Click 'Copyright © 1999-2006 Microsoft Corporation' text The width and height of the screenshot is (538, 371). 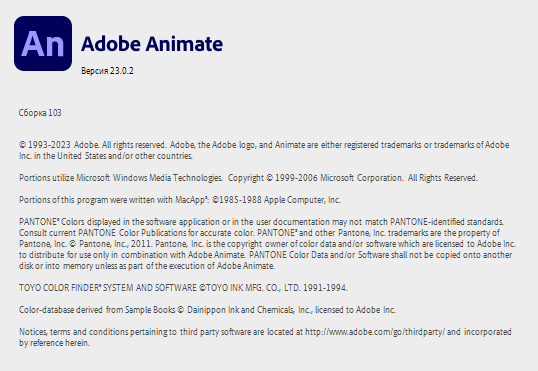316,178
